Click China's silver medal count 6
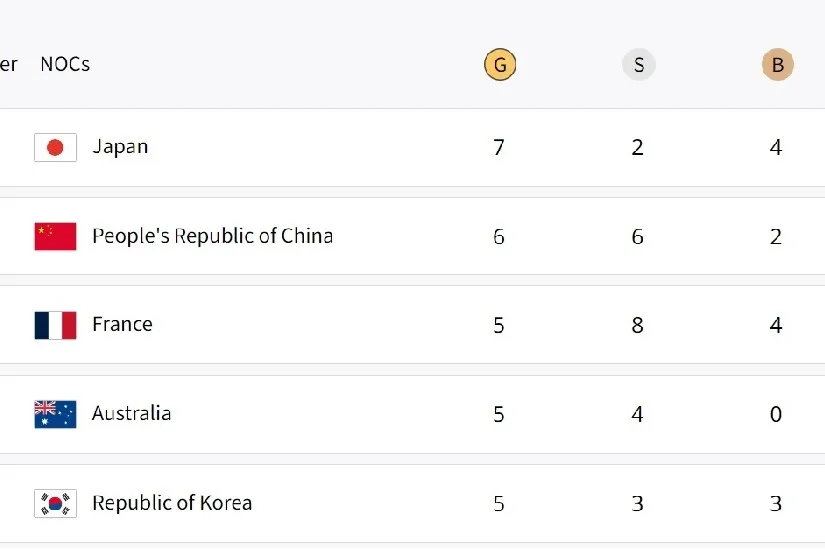This screenshot has height=550, width=825. pos(637,236)
